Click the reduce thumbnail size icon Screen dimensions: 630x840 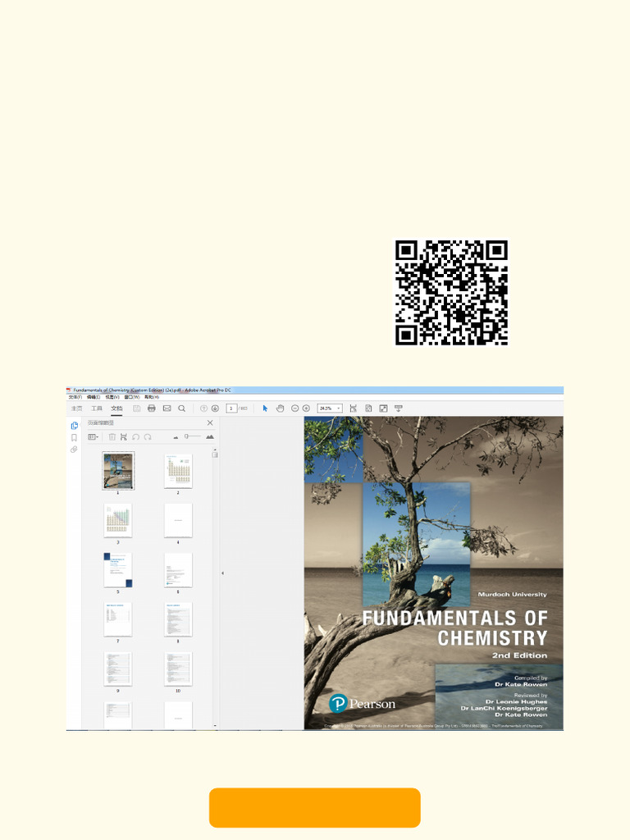point(176,438)
